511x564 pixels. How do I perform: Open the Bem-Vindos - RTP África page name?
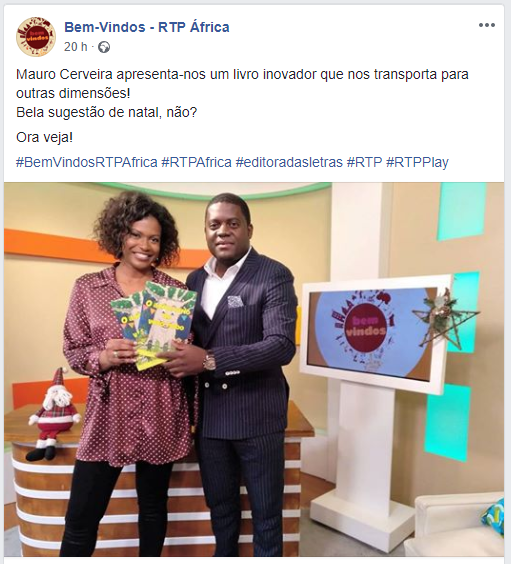[147, 27]
